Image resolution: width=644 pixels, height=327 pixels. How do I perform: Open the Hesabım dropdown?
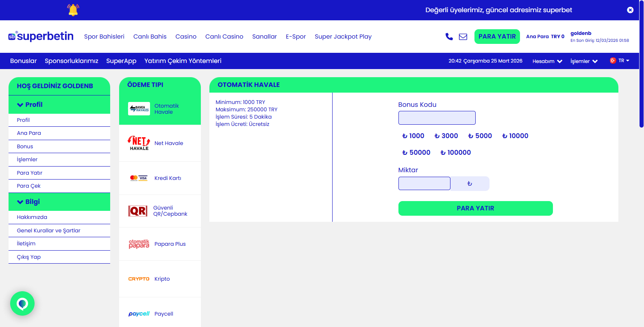[x=547, y=61]
